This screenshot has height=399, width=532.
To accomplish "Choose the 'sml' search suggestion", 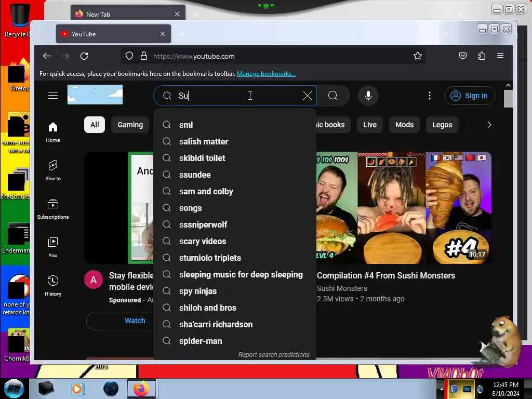I will [x=235, y=125].
